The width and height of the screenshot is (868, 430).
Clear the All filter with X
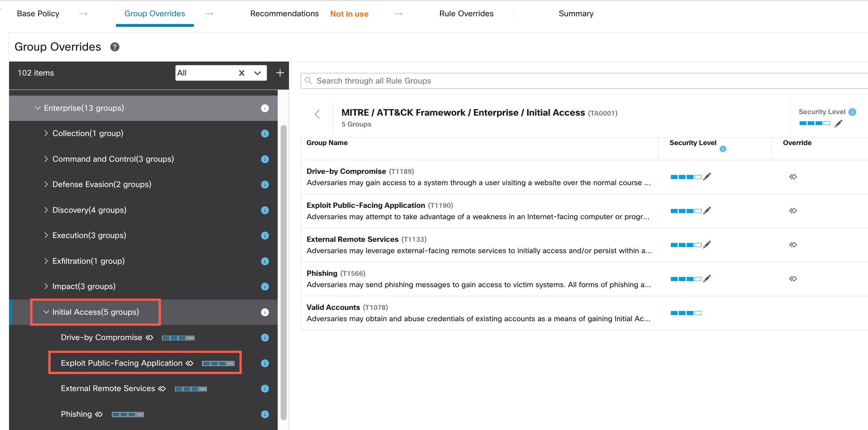click(242, 73)
